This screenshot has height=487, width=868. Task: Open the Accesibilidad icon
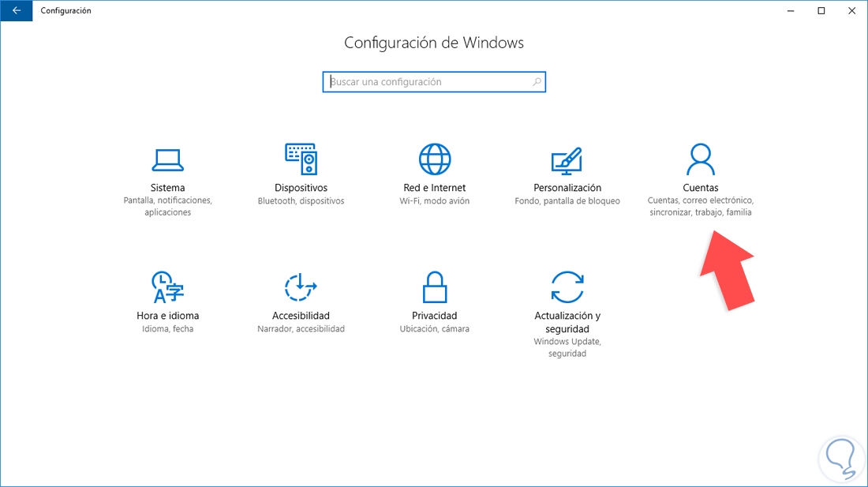(301, 287)
